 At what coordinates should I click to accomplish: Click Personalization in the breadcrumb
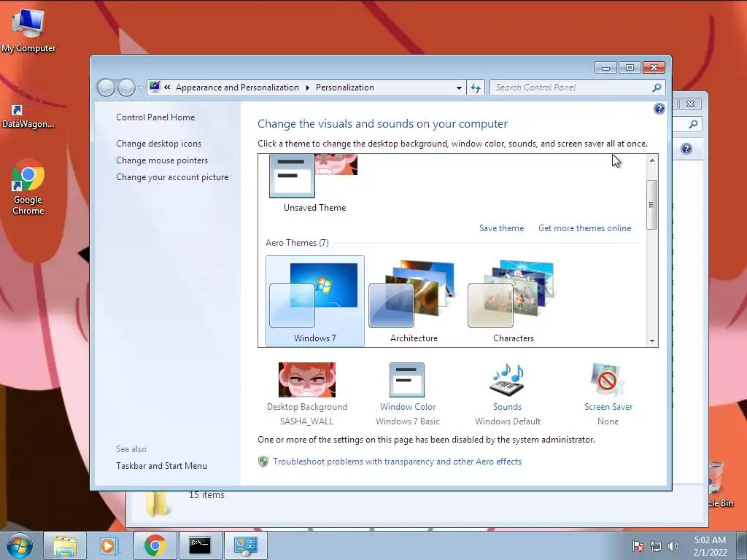(x=345, y=87)
